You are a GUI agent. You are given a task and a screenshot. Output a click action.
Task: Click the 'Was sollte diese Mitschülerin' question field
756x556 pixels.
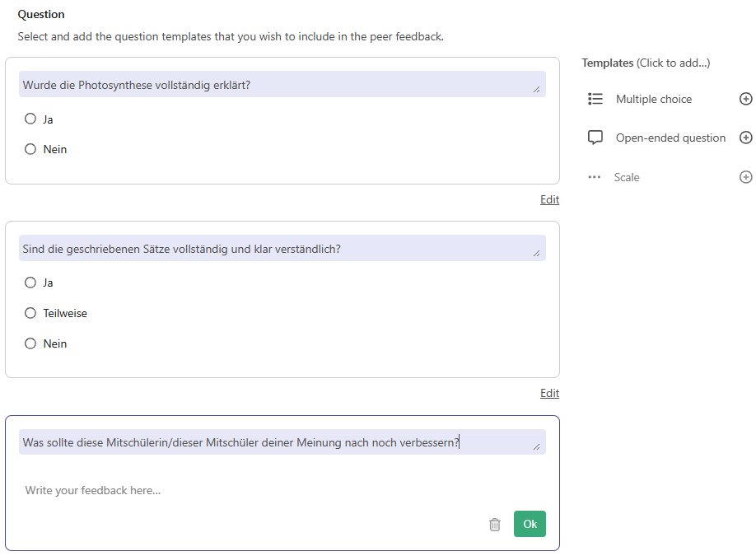pos(282,442)
